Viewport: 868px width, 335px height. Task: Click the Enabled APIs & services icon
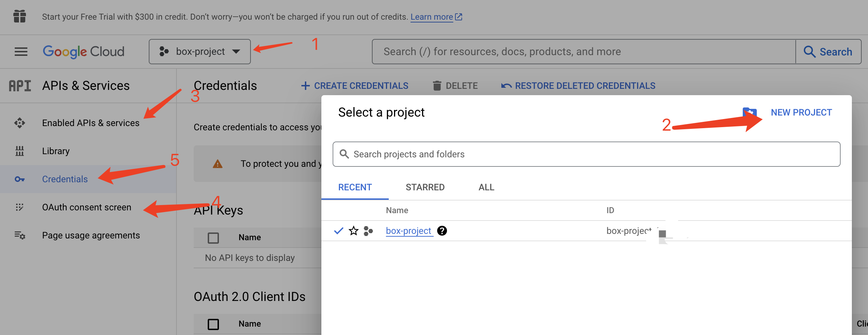pyautogui.click(x=20, y=123)
